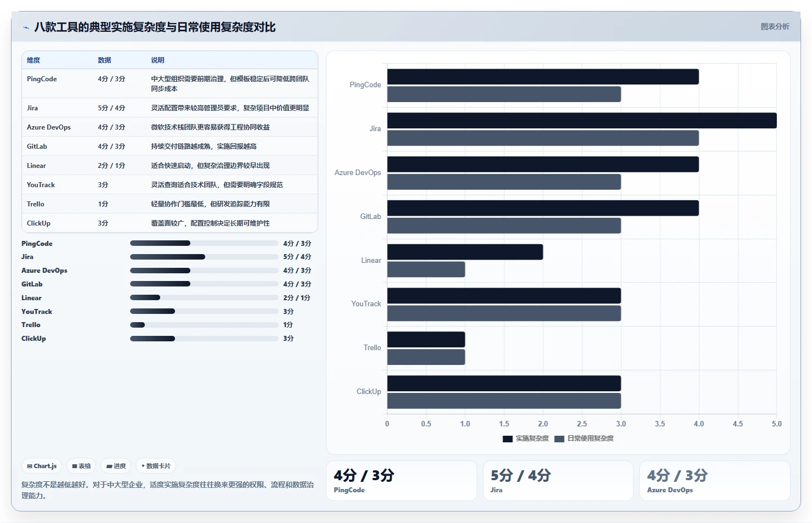Select the 进度 tag chip
This screenshot has width=812, height=523.
116,466
